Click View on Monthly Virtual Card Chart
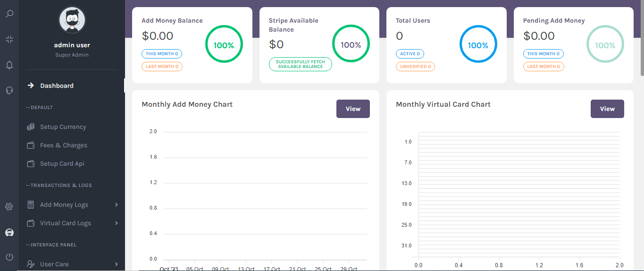 (607, 109)
